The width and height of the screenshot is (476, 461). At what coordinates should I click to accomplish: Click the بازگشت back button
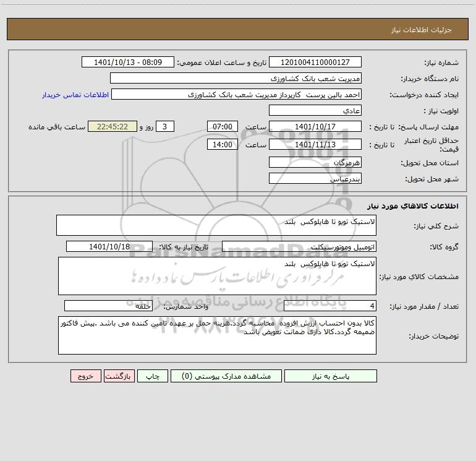(x=119, y=376)
